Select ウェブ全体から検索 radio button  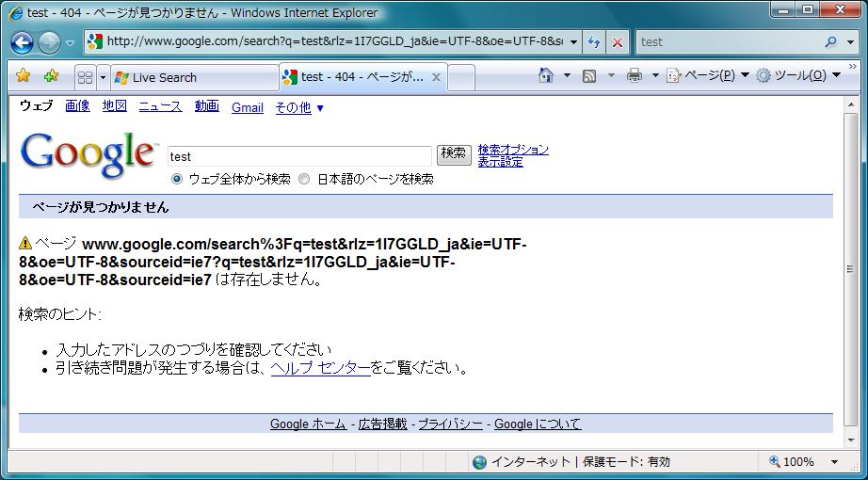(177, 180)
